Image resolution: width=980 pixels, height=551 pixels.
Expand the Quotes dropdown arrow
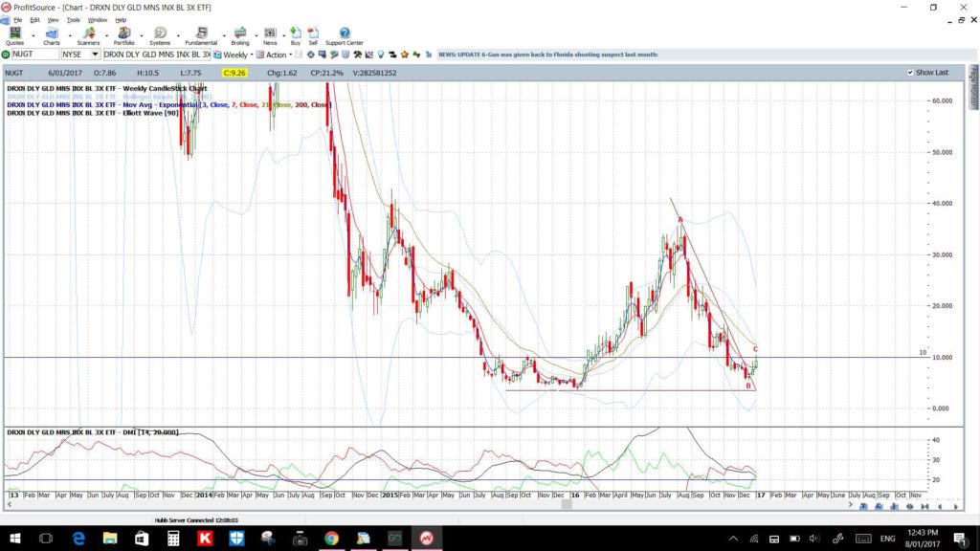point(33,35)
